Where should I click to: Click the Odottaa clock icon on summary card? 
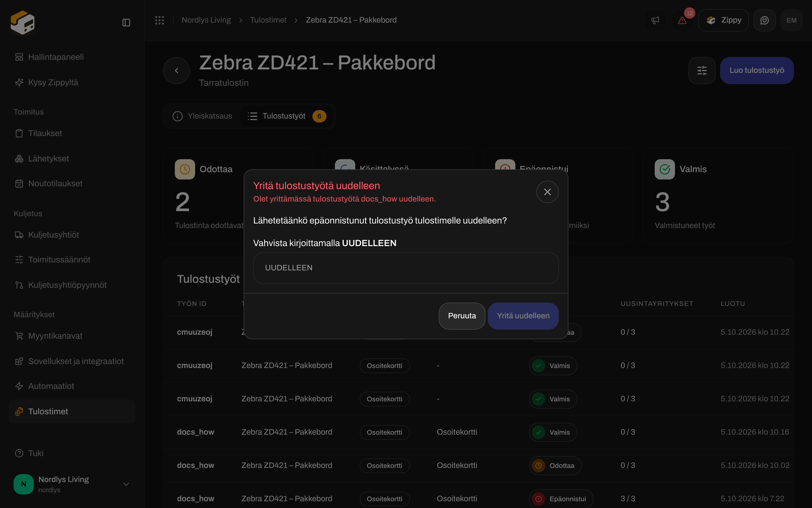pos(185,169)
